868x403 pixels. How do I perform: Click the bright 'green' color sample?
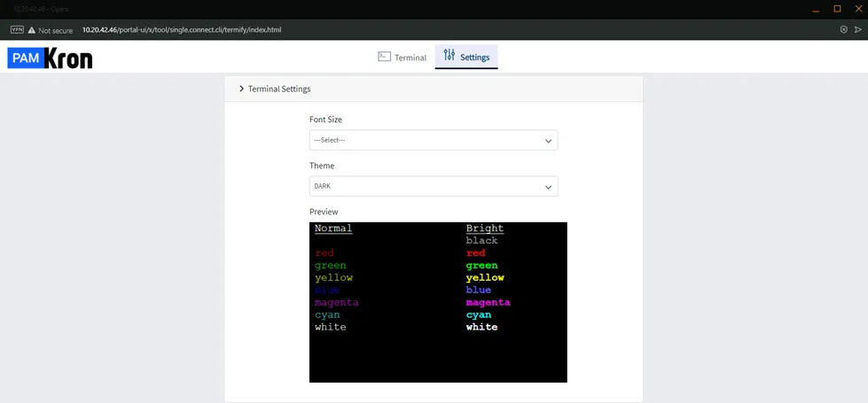(x=481, y=266)
